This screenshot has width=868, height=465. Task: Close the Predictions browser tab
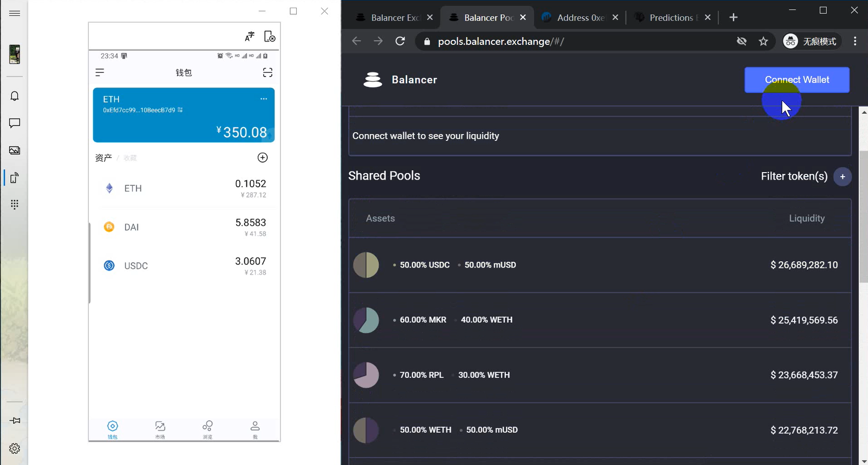[x=708, y=17]
